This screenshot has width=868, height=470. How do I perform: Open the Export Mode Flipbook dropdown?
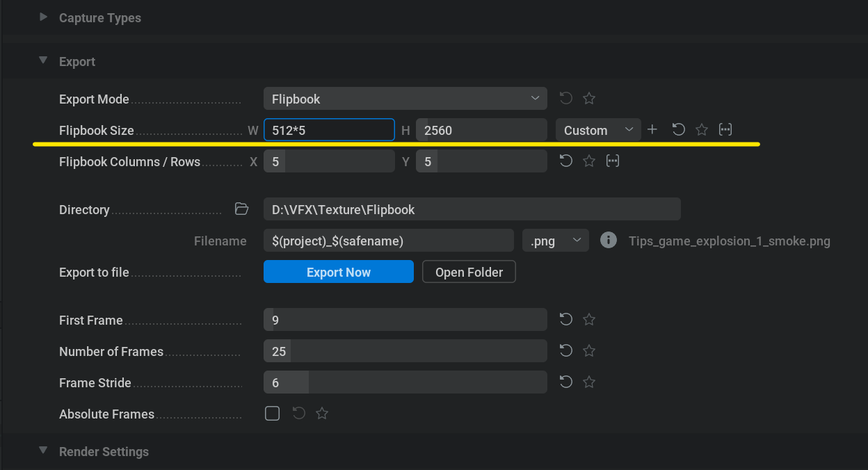coord(405,99)
